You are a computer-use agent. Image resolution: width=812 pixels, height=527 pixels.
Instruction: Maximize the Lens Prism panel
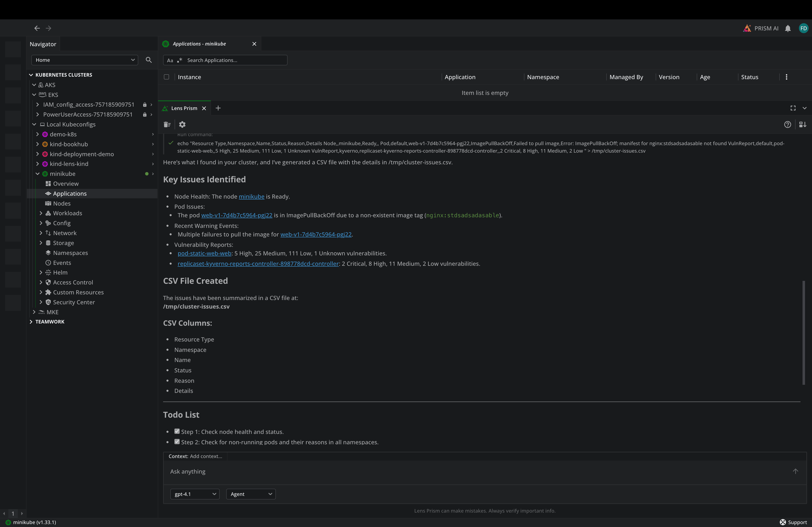[793, 108]
